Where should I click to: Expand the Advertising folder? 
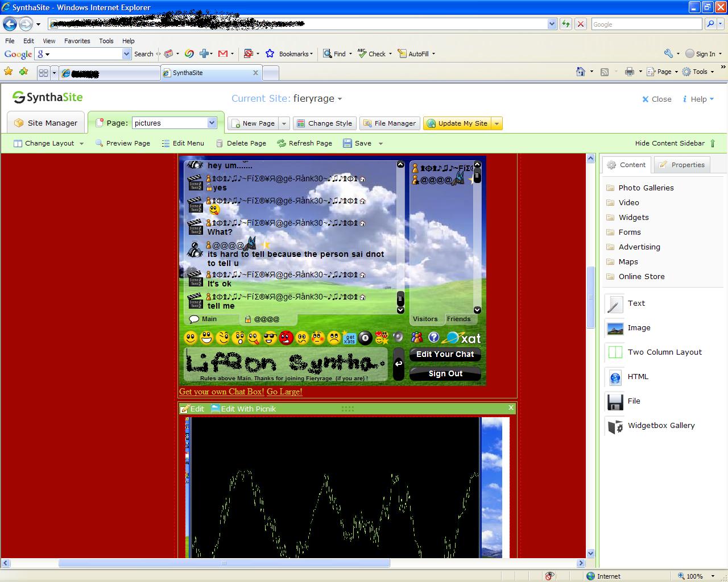coord(633,247)
